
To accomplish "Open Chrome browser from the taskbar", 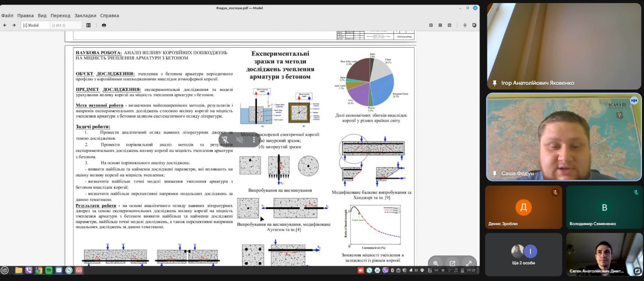I will point(39,270).
